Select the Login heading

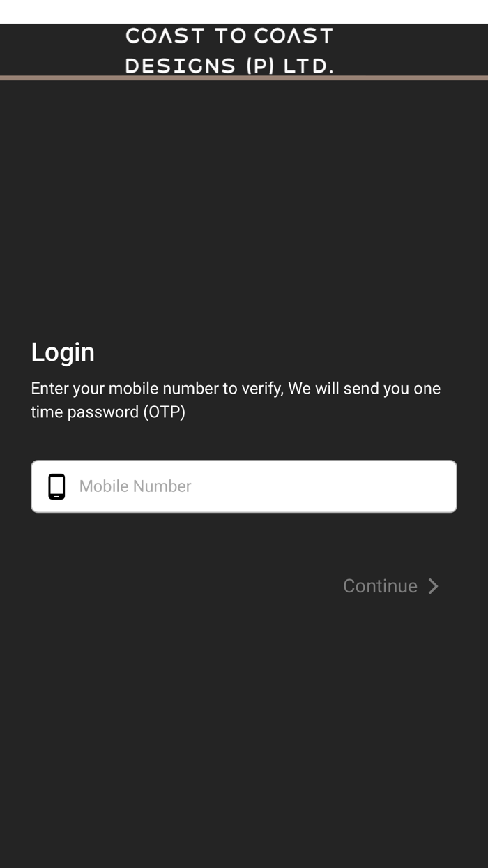click(x=63, y=352)
